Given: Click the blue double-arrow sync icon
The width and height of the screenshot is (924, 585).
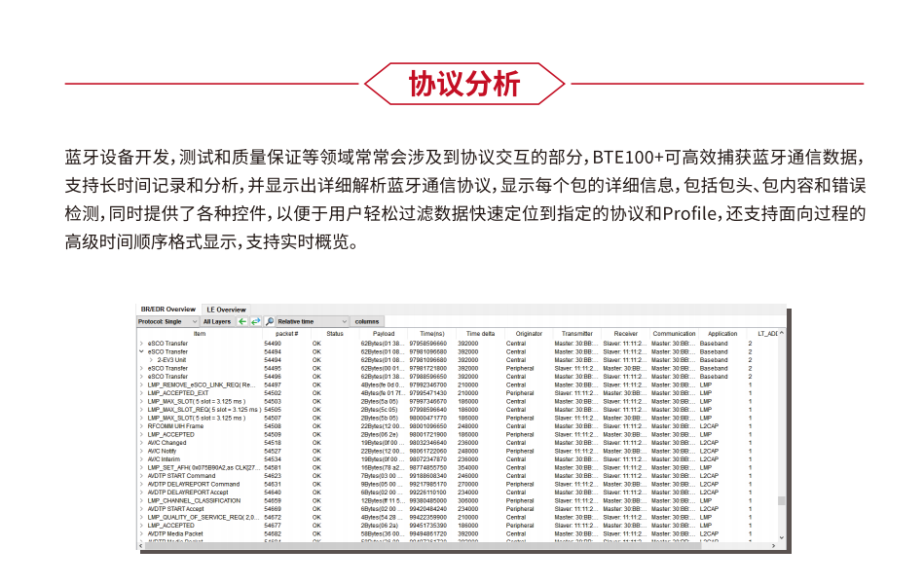Looking at the screenshot, I should pos(255,321).
